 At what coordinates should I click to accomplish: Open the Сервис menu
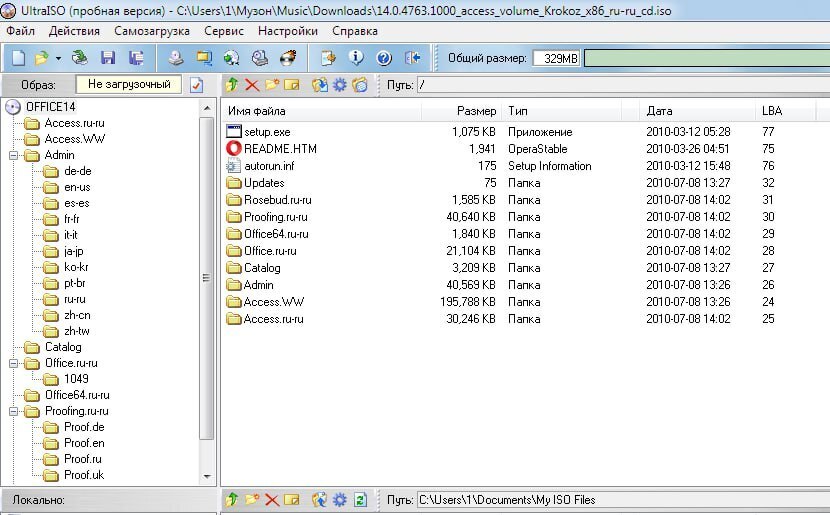[224, 31]
